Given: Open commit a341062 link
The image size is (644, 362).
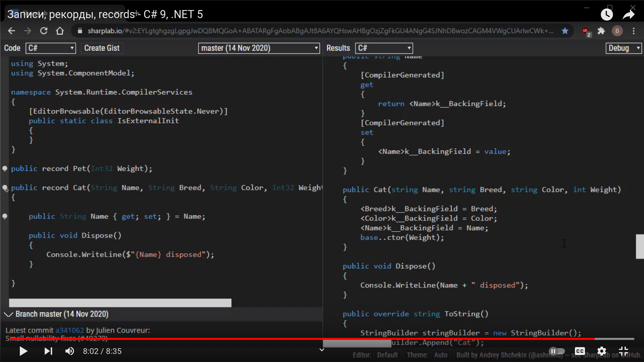Looking at the screenshot, I should click(69, 330).
